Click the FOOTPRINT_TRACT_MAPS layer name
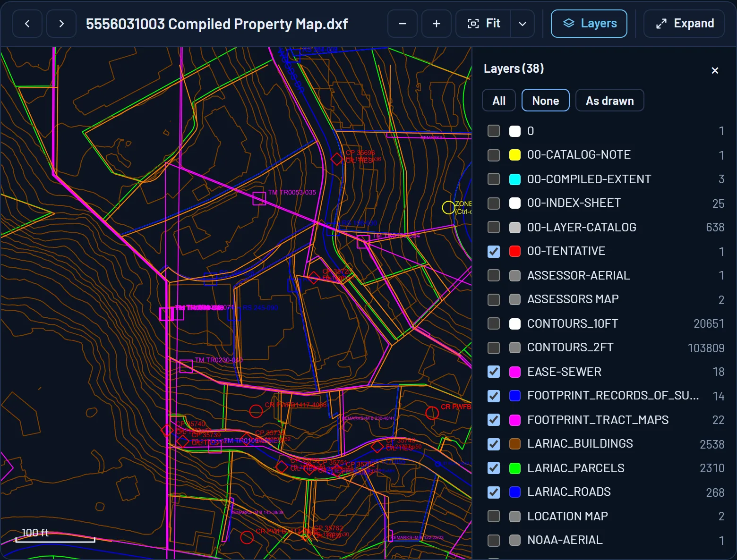This screenshot has height=560, width=737. tap(598, 420)
